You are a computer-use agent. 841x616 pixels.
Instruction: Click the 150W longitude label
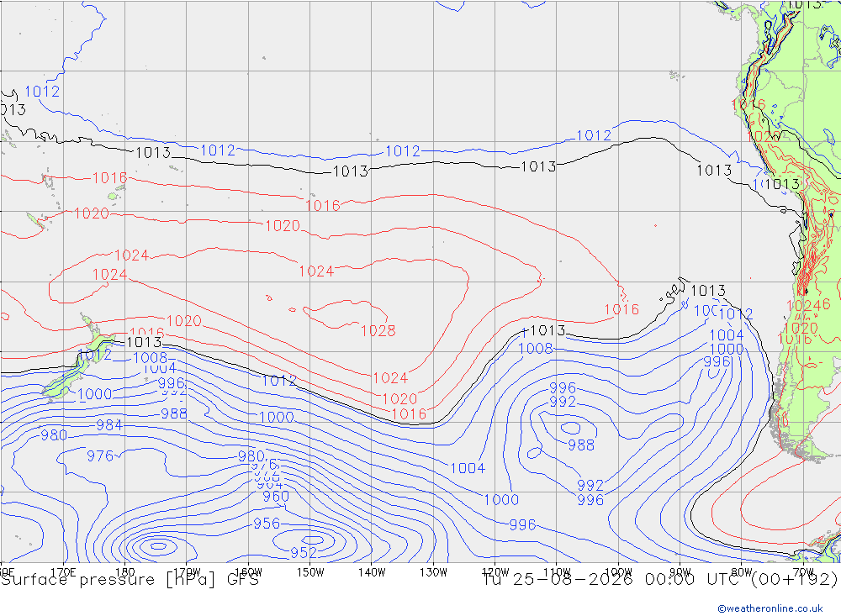click(x=310, y=572)
